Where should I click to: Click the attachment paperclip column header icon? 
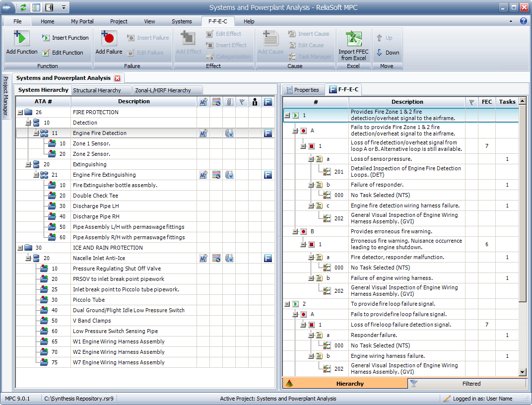pyautogui.click(x=229, y=101)
